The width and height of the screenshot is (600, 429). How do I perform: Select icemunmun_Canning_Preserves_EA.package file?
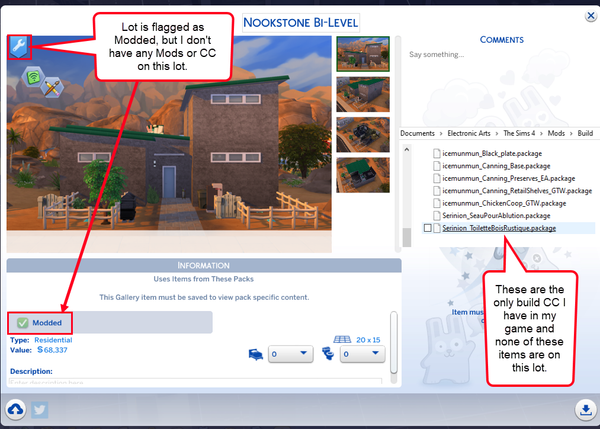pos(509,179)
